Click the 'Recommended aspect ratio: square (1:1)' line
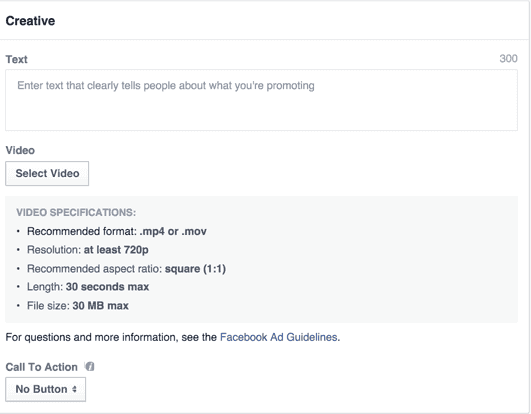The image size is (531, 414). tap(126, 269)
